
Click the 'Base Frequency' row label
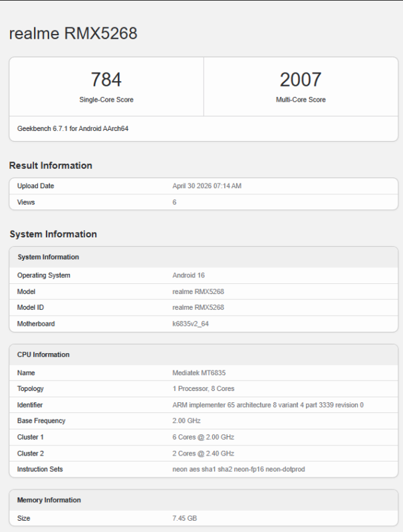[x=41, y=421]
